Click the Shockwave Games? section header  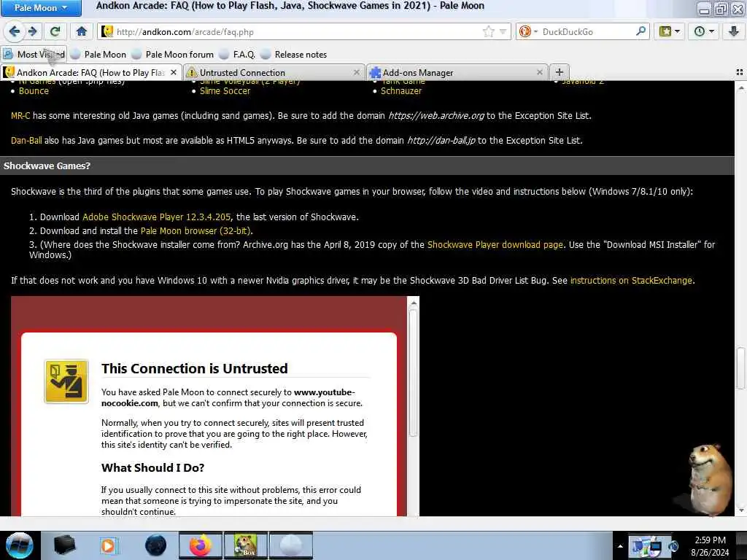(367, 166)
